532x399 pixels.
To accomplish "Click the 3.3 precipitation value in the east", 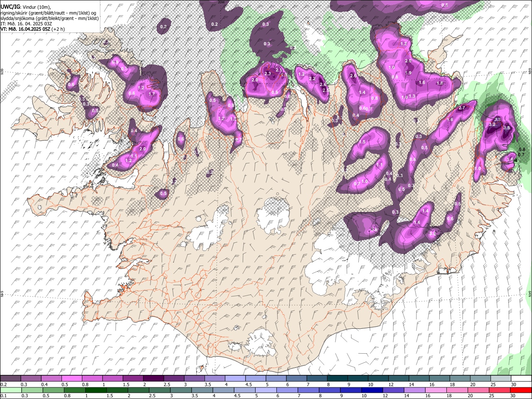I will pyautogui.click(x=498, y=119).
